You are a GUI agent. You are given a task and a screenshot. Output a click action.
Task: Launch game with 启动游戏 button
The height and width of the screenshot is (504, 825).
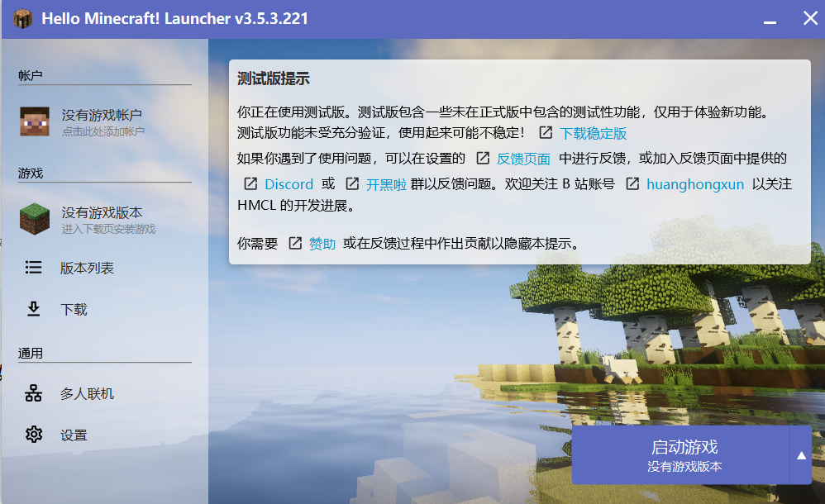(681, 455)
